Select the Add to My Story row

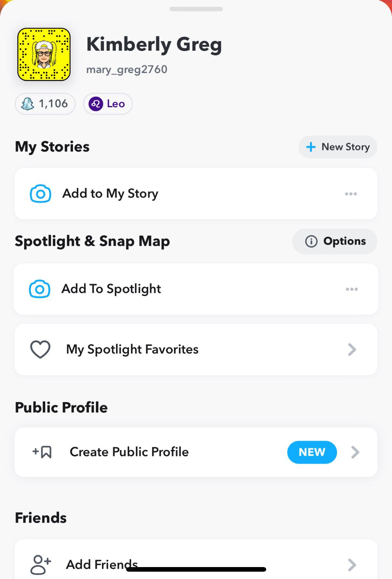pos(195,194)
